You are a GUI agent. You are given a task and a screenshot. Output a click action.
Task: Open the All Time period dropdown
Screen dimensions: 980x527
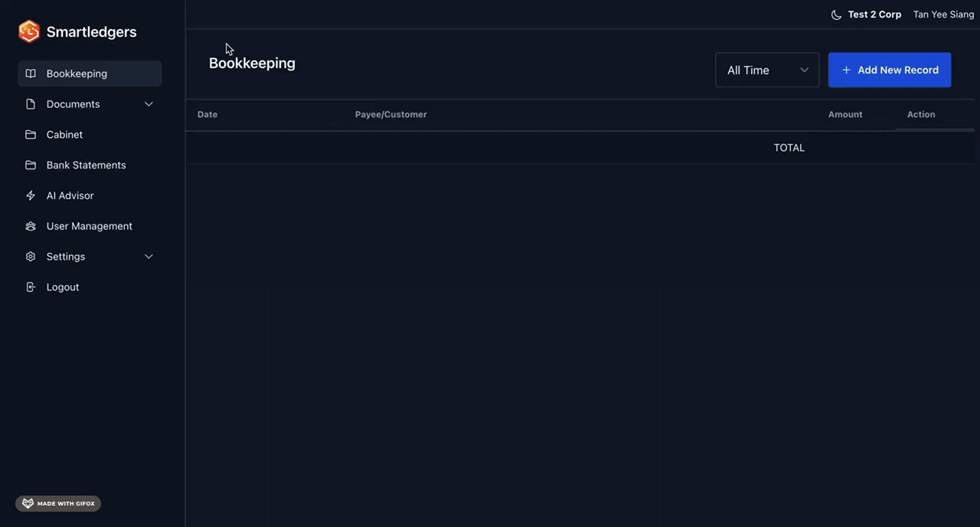tap(767, 70)
